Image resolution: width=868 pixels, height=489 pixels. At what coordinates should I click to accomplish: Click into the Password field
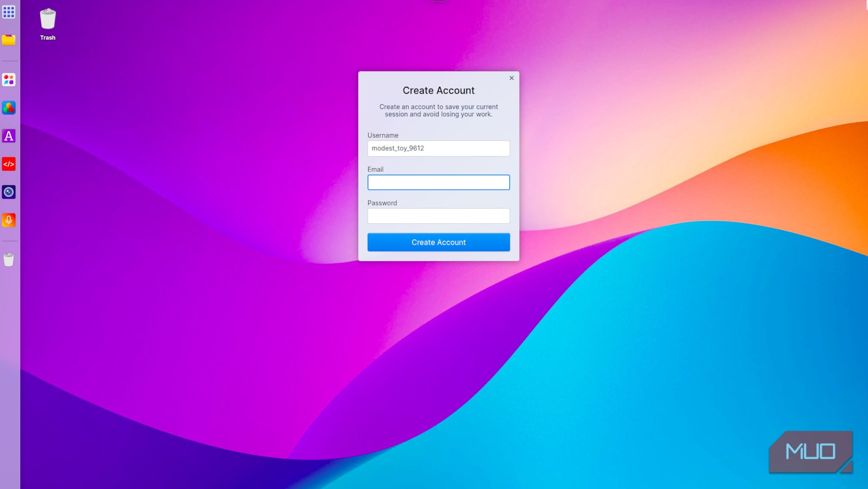coord(438,216)
